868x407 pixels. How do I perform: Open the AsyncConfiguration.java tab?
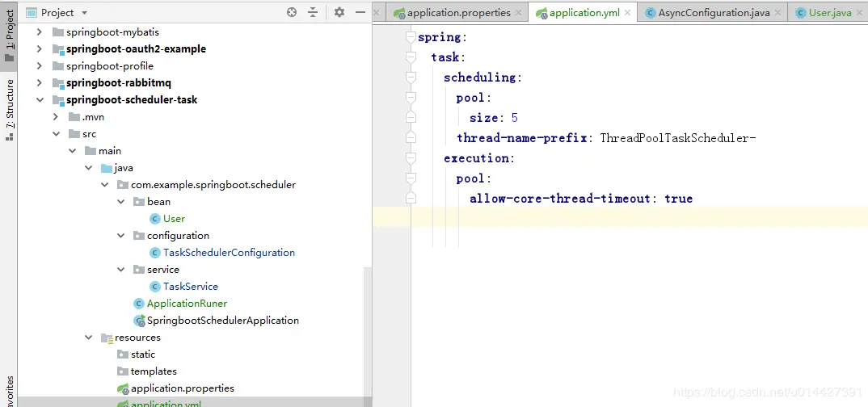(714, 13)
